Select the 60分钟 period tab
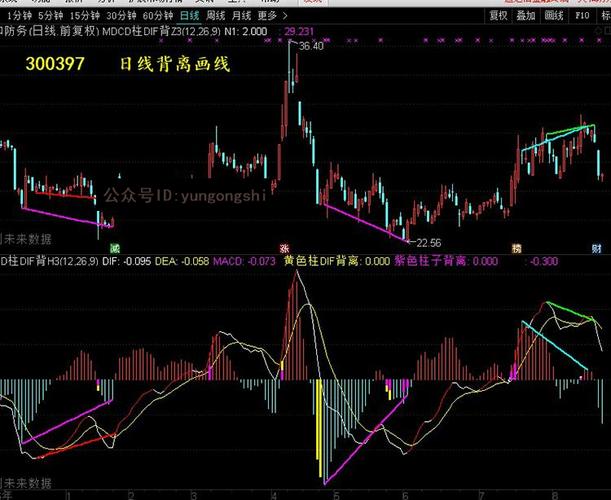 [158, 16]
